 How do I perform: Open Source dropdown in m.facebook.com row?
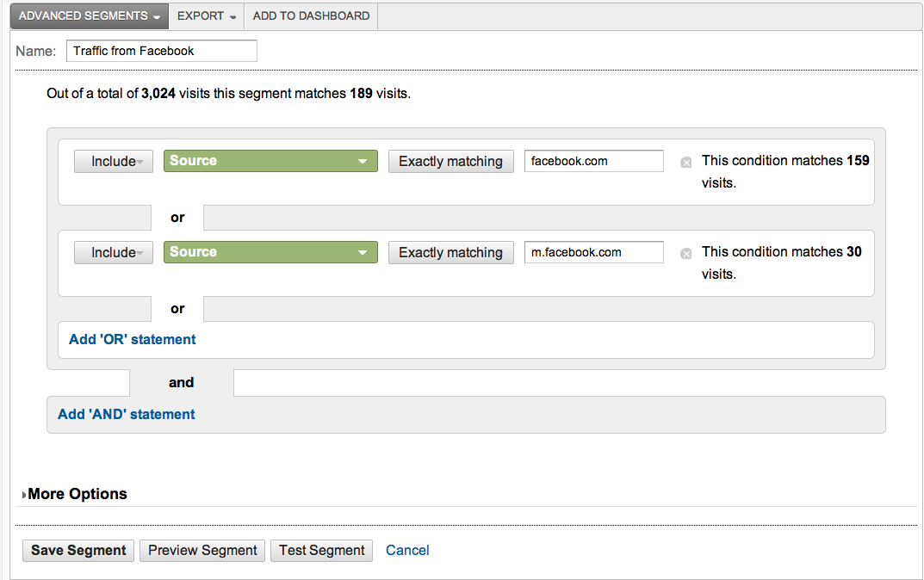click(270, 252)
